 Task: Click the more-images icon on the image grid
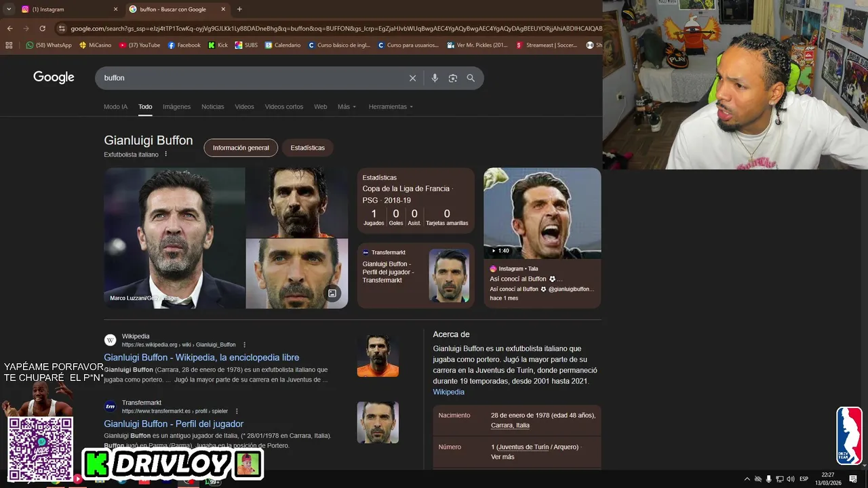(x=332, y=293)
